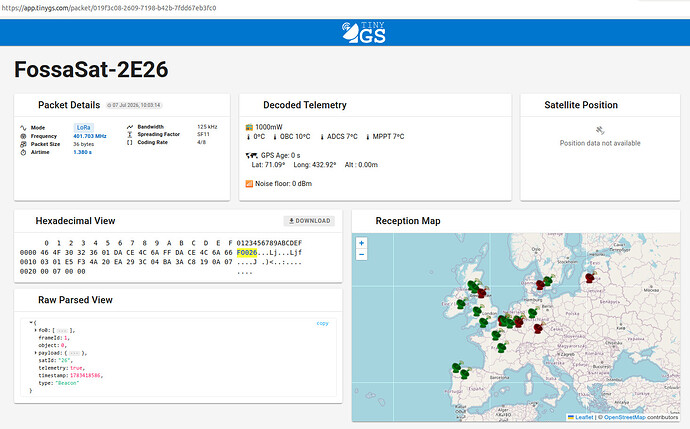Image resolution: width=690 pixels, height=429 pixels.
Task: Copy the raw parsed JSON
Action: [322, 323]
